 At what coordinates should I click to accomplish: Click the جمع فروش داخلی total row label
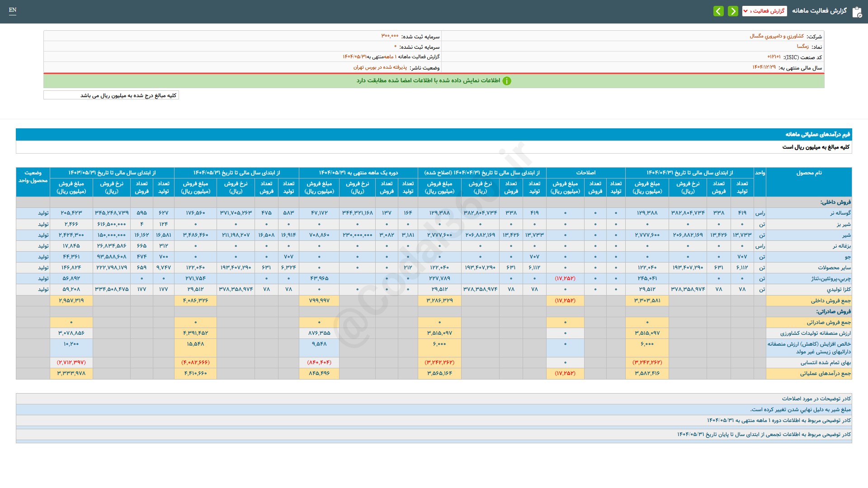[x=830, y=301]
